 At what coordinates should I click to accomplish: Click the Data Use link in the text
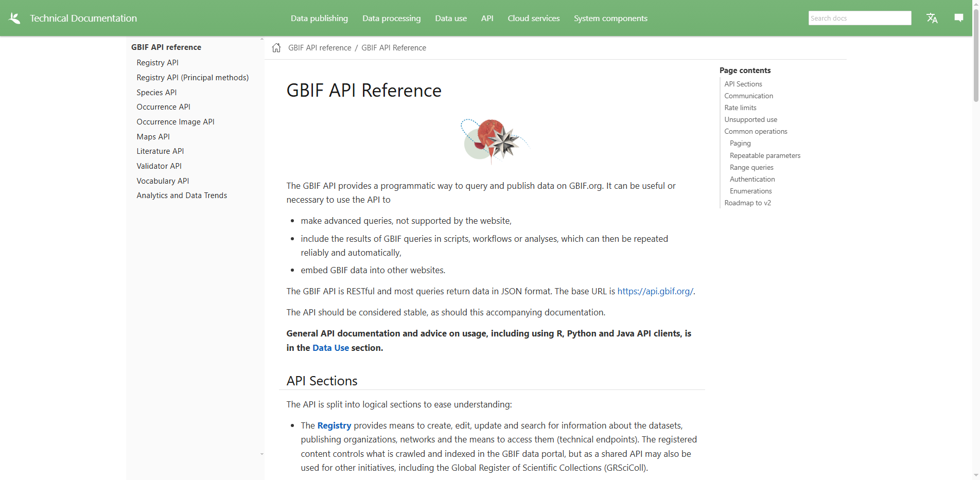330,348
